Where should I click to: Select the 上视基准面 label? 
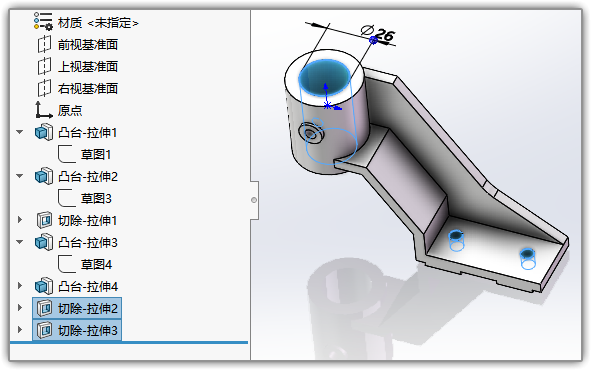88,67
